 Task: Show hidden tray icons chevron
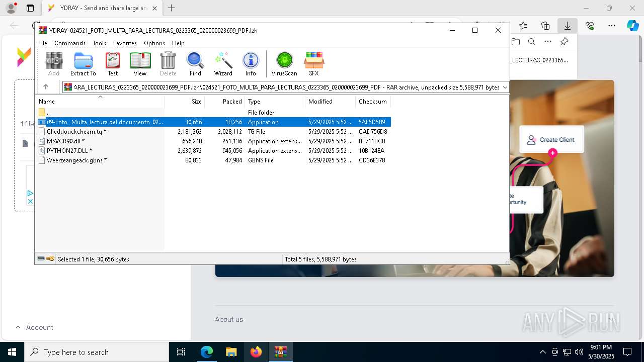pos(542,352)
